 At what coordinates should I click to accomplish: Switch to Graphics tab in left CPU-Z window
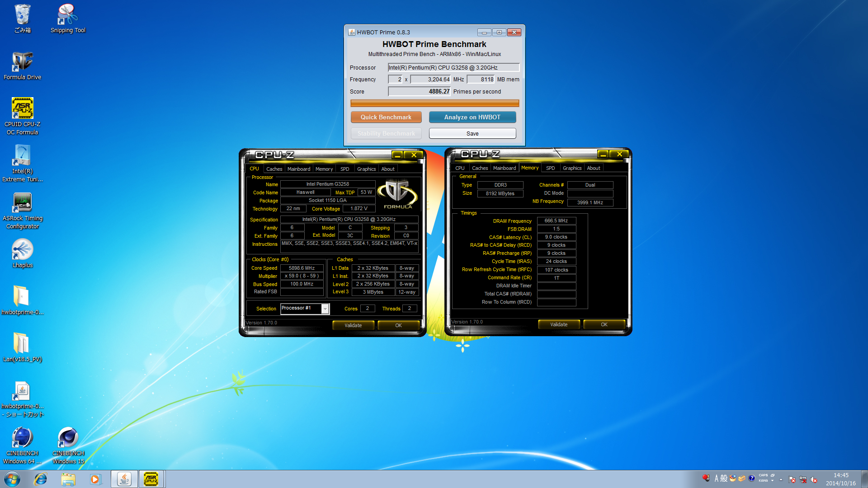366,169
